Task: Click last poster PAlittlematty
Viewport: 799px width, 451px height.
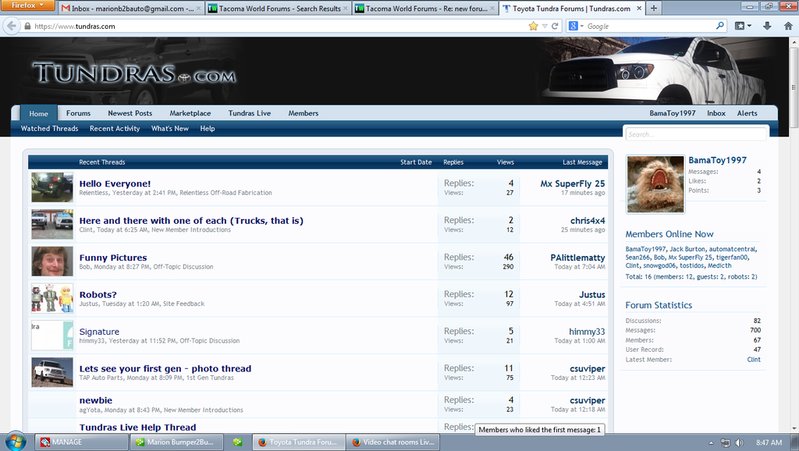Action: 578,258
